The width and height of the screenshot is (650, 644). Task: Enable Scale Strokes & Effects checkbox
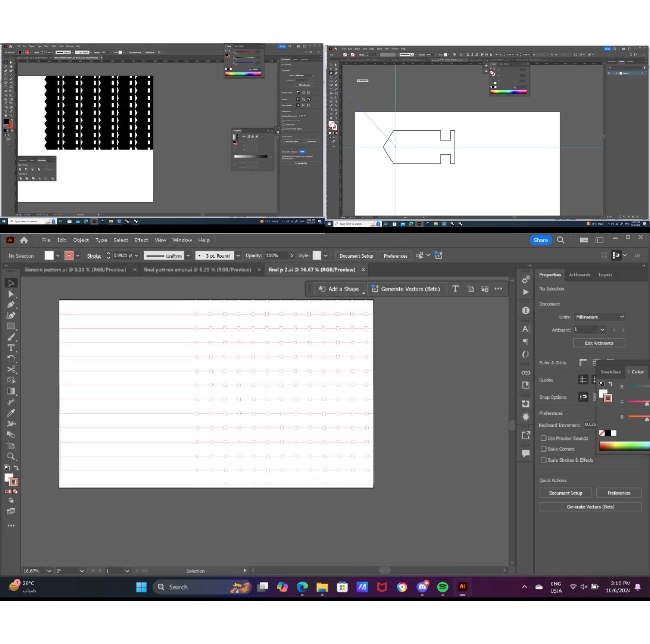[543, 460]
